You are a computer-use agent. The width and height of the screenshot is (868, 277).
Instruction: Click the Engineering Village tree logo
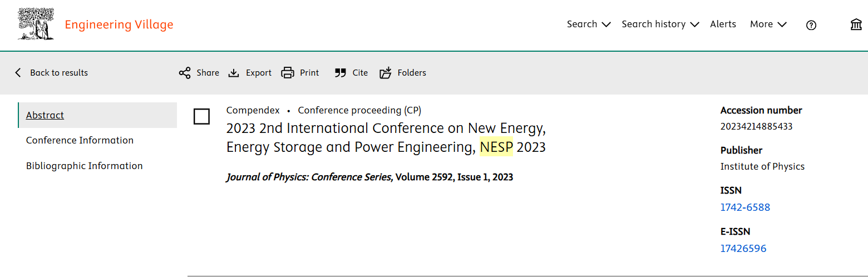[36, 24]
